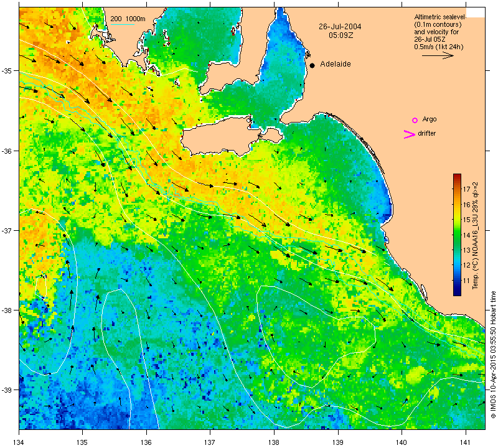
Task: Click the 136 longitude axis label
Action: (146, 442)
